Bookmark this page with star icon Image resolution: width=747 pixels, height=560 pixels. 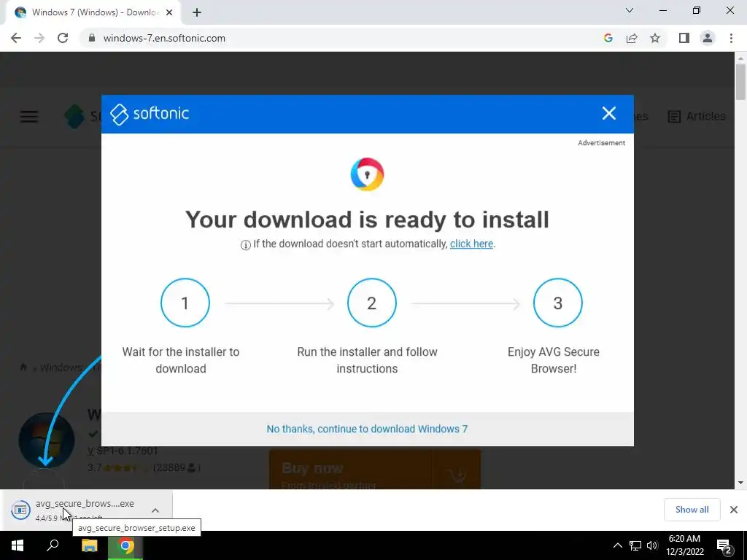655,38
